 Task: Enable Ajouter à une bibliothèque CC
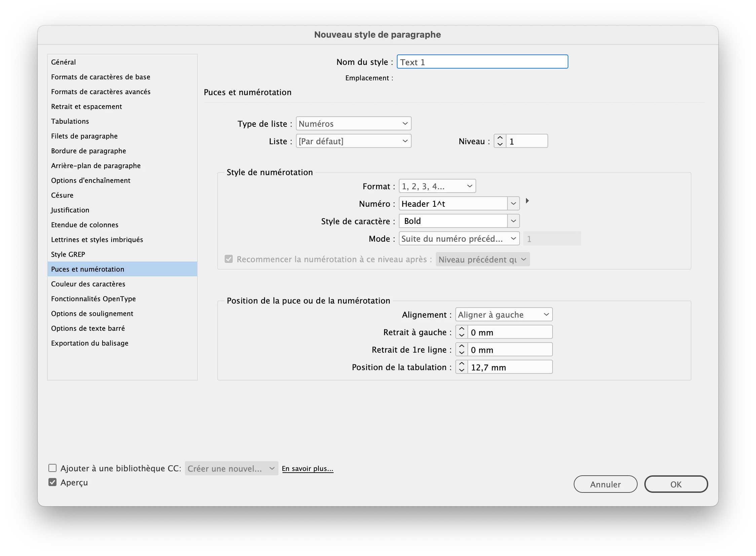point(52,468)
